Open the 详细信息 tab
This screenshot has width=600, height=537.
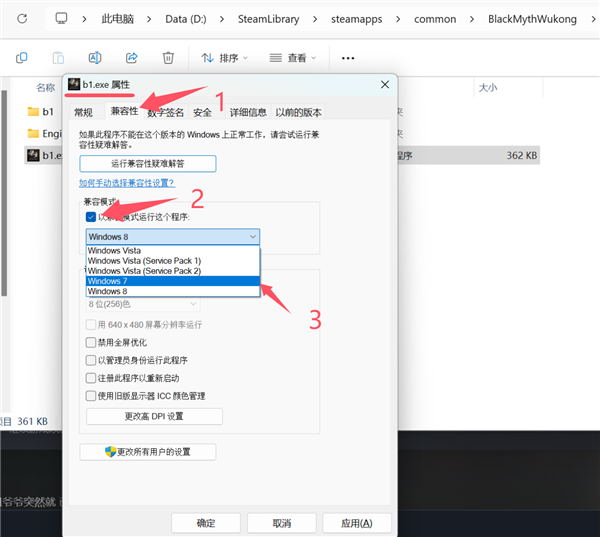(248, 112)
